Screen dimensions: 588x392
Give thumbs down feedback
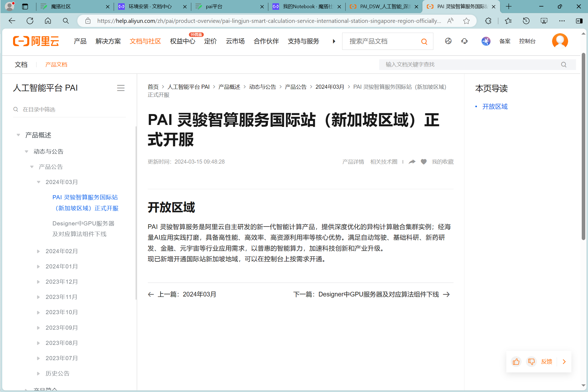[x=531, y=362]
